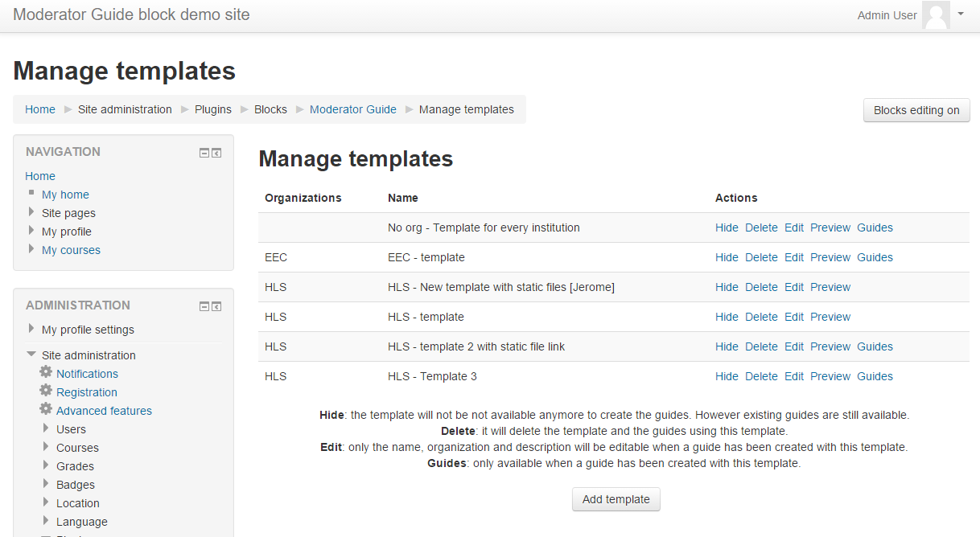The width and height of the screenshot is (980, 537).
Task: Navigate to Plugins in the breadcrumb
Action: point(212,109)
